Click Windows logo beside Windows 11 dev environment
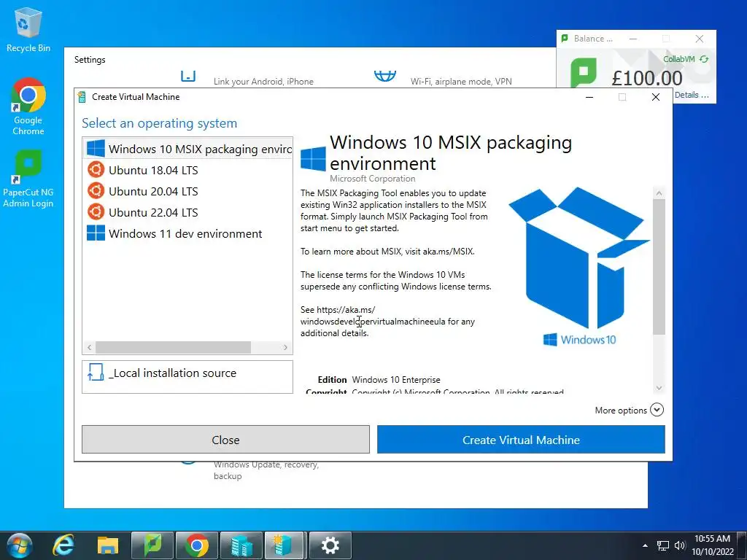The height and width of the screenshot is (560, 747). pyautogui.click(x=96, y=233)
